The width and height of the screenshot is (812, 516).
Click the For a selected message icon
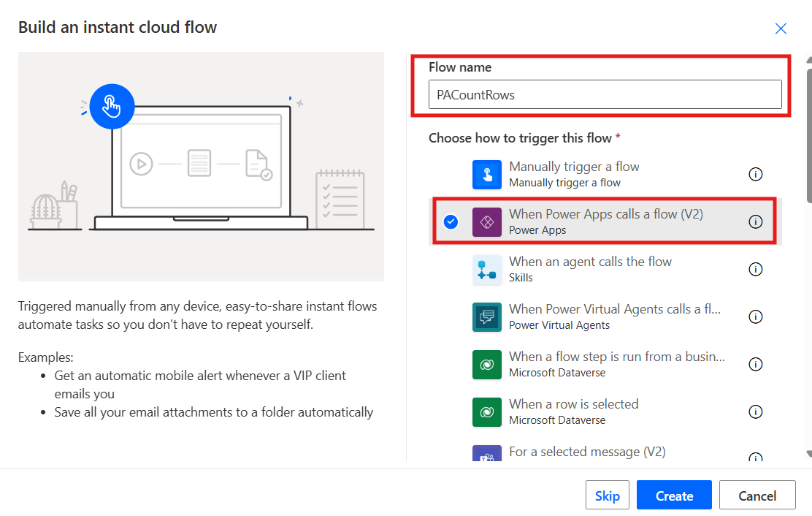tap(487, 456)
